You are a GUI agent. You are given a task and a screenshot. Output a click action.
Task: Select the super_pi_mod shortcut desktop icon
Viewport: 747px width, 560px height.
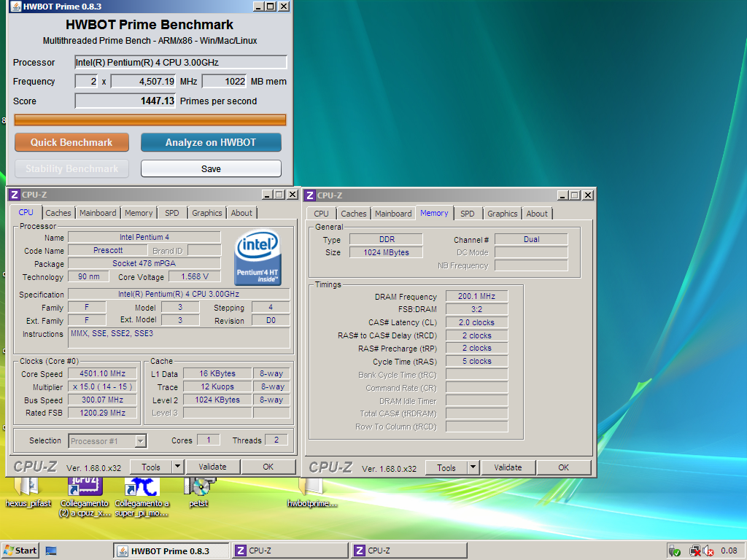pos(142,497)
